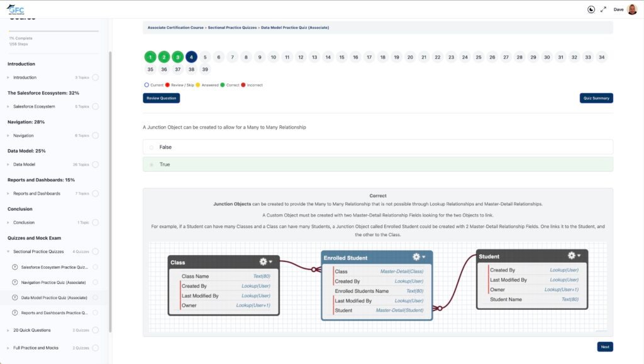Screen dimensions: 644x364
Task: Open dropdown arrow on Student object header
Action: pyautogui.click(x=579, y=256)
